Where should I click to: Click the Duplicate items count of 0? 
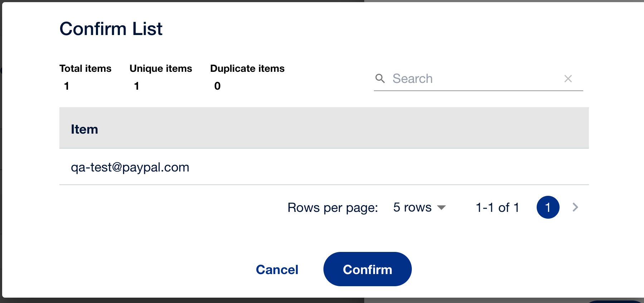(x=217, y=86)
